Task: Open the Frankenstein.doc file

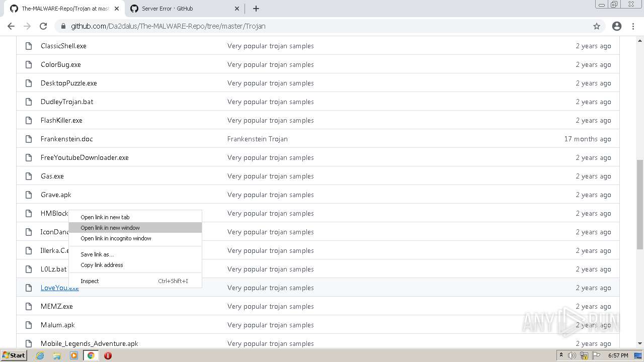Action: [x=67, y=139]
